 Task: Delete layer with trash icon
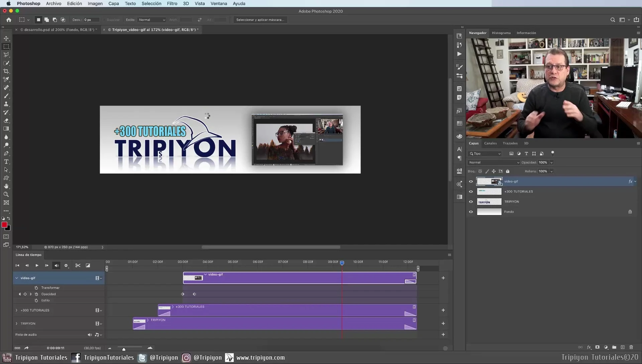[x=631, y=347]
